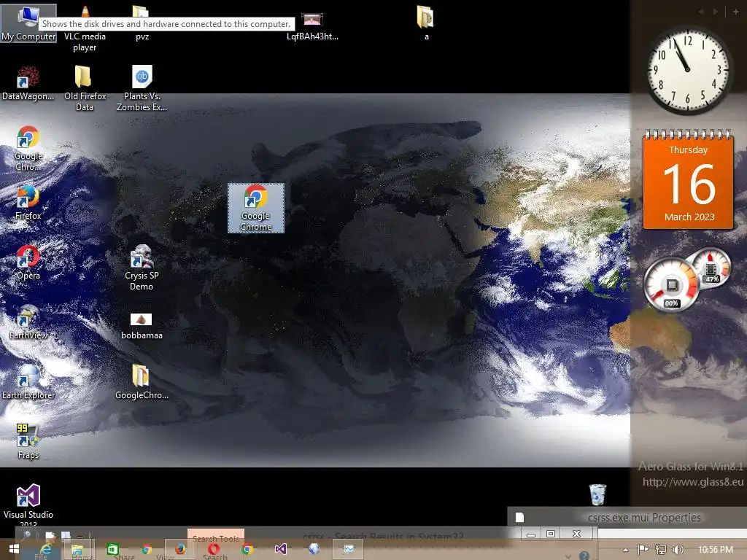Image resolution: width=747 pixels, height=560 pixels.
Task: Show hidden system tray icons
Action: click(625, 550)
